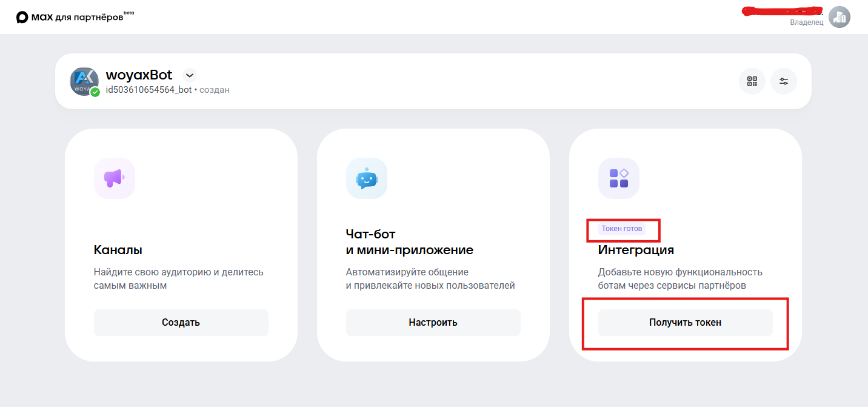Image resolution: width=868 pixels, height=407 pixels.
Task: Click the green verified checkmark badge
Action: click(95, 92)
